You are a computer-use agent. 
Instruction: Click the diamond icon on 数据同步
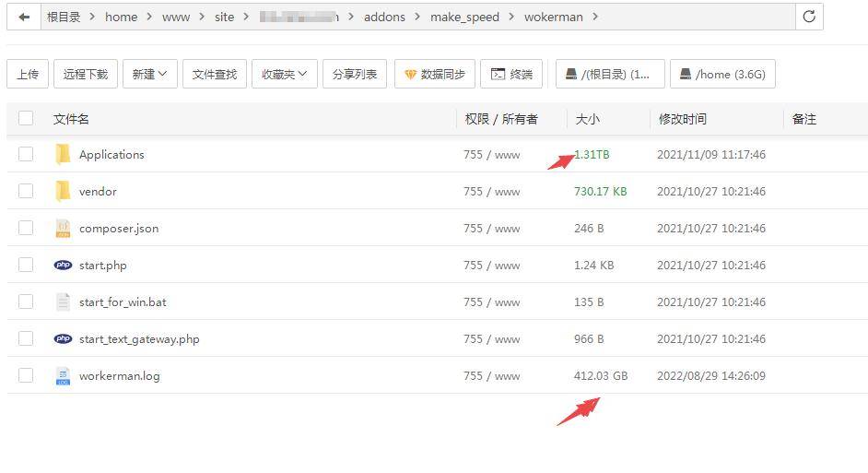[x=410, y=74]
